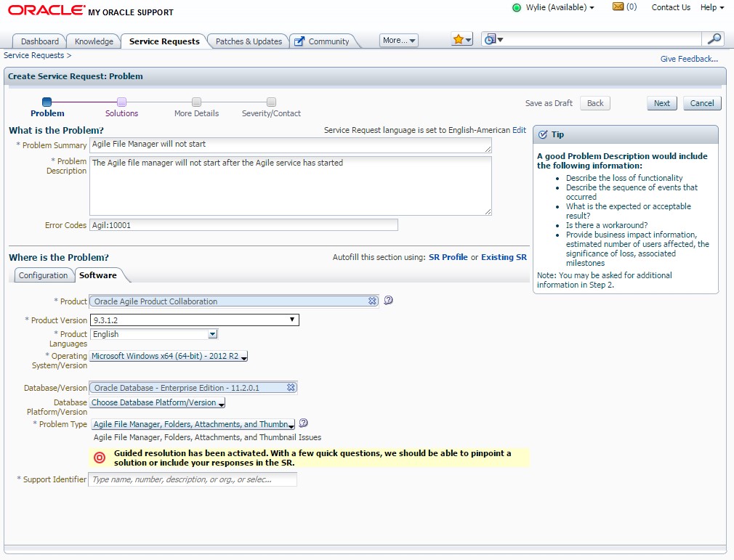Viewport: 734px width, 560px height.
Task: Open the Patches & Updates tab
Action: tap(249, 41)
